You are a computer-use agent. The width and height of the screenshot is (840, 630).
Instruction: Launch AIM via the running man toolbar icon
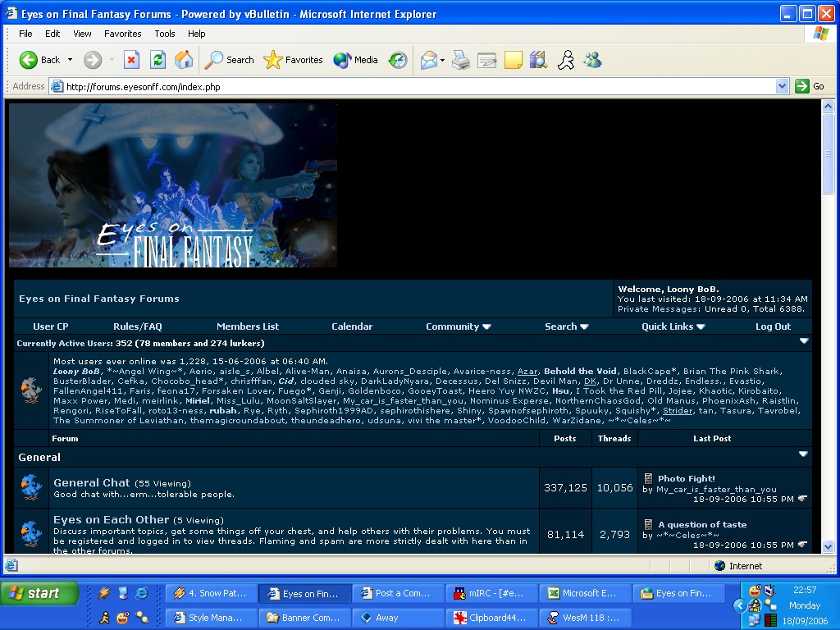pyautogui.click(x=566, y=60)
